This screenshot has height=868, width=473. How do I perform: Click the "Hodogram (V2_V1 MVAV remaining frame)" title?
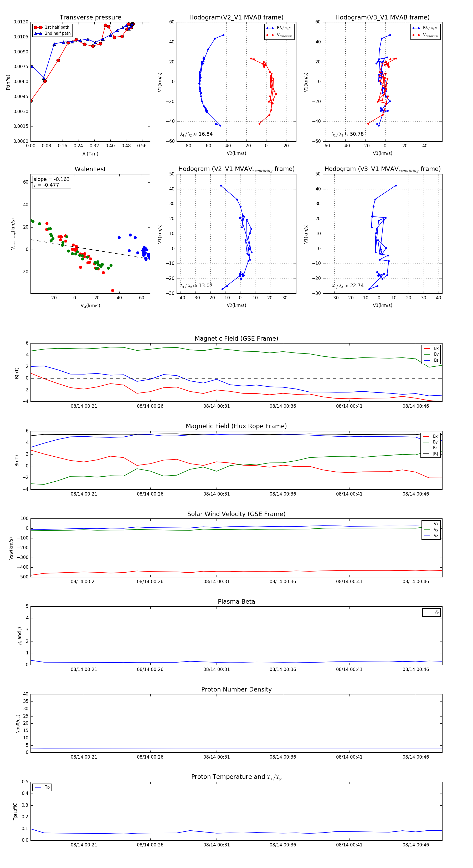pyautogui.click(x=236, y=169)
